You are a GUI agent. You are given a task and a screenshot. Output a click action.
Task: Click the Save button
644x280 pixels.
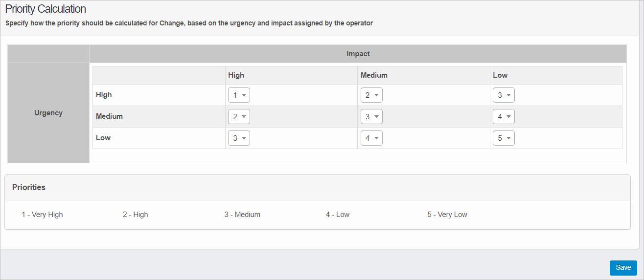pos(623,268)
